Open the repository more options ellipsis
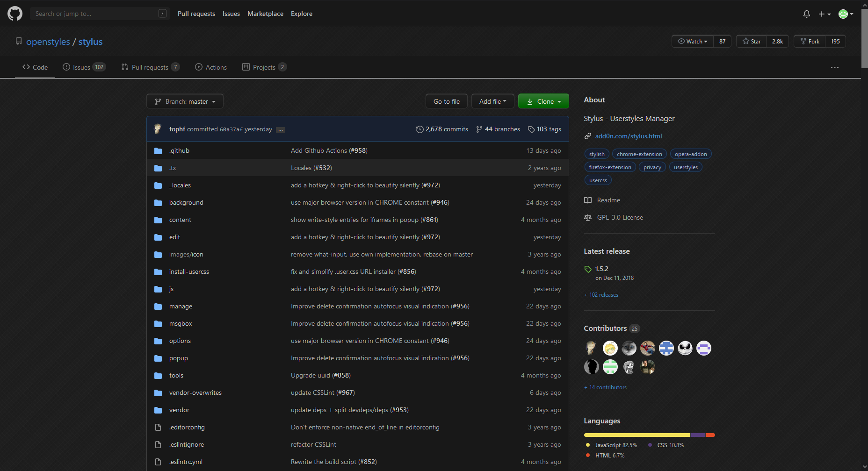This screenshot has height=471, width=868. (835, 68)
